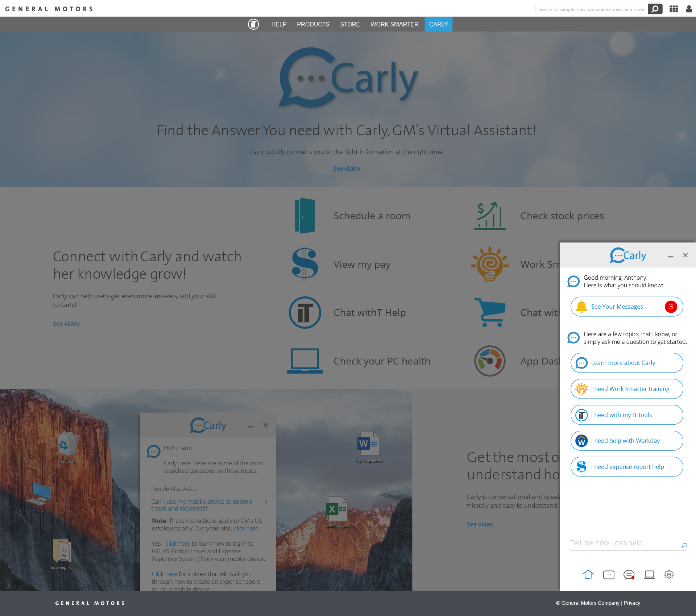Open the apps grid icon near profile
The height and width of the screenshot is (616, 696).
pos(674,9)
